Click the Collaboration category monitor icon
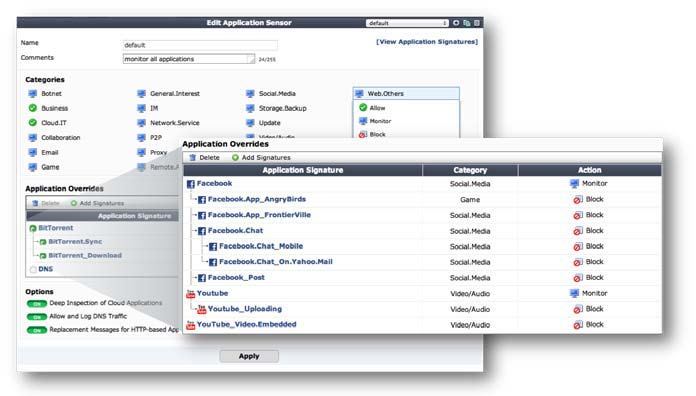 click(32, 138)
